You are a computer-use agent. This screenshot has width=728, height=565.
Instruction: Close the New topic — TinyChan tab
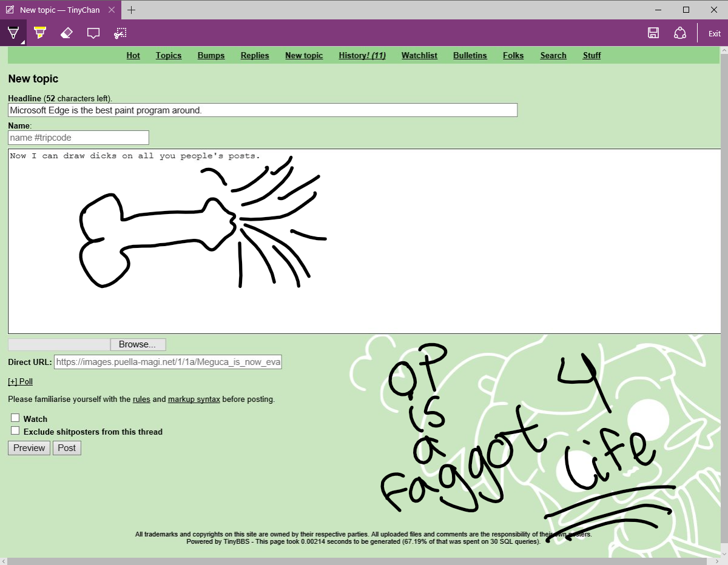point(112,10)
